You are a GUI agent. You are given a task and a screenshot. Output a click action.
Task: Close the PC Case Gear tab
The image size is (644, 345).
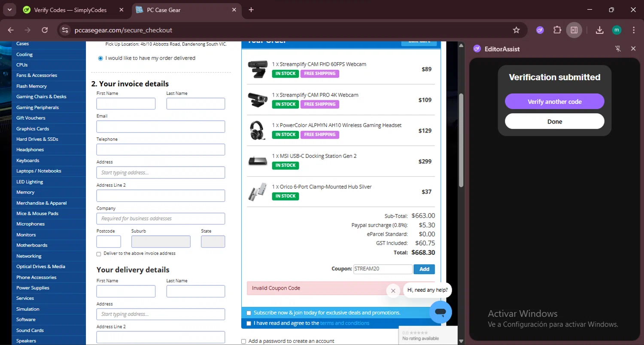[x=234, y=10]
